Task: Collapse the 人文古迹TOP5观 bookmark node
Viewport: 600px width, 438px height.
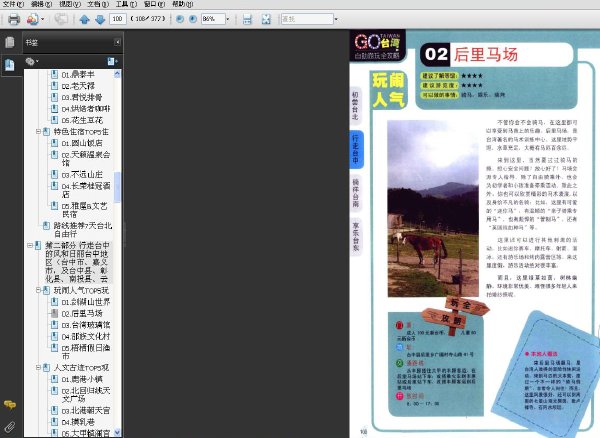Action: pyautogui.click(x=38, y=368)
